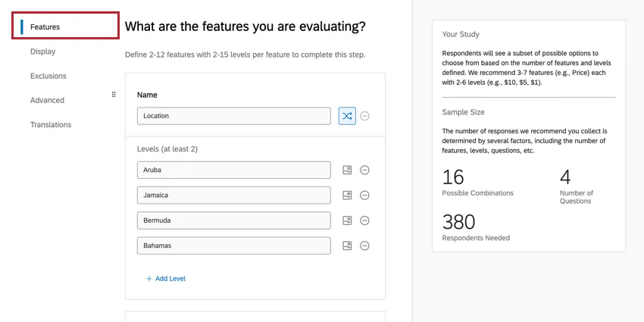Add an image to the Bahamas level
This screenshot has width=644, height=322.
tap(347, 245)
